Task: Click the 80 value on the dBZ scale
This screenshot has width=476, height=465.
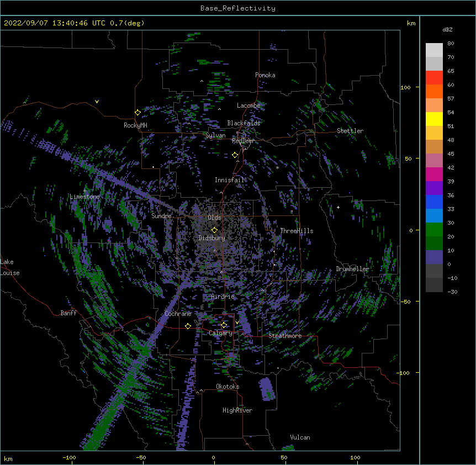Action: (x=451, y=44)
